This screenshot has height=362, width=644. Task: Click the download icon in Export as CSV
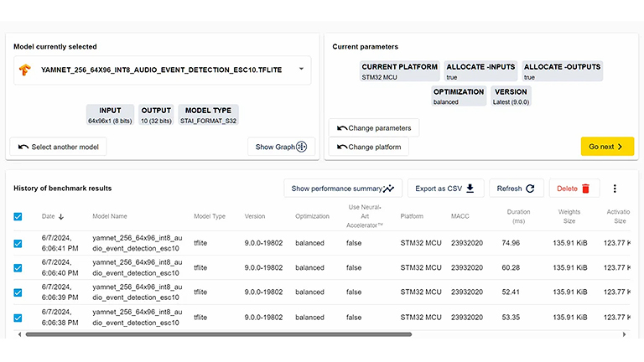pyautogui.click(x=470, y=189)
